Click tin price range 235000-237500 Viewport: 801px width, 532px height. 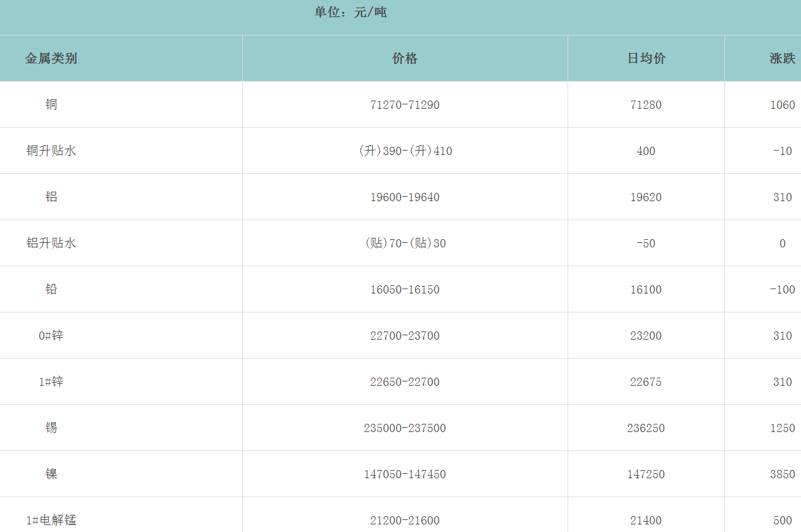[405, 428]
